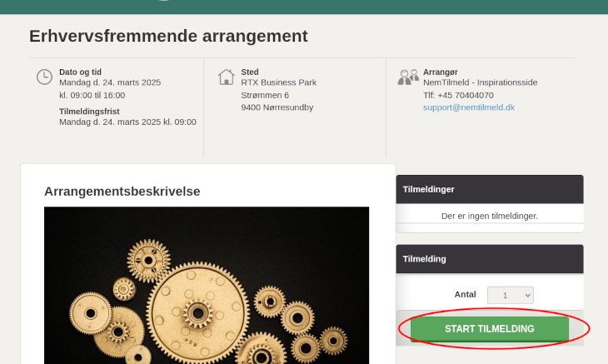Select the date 'Mandag d. 24. marts 2025'
This screenshot has height=364, width=608.
click(x=110, y=82)
